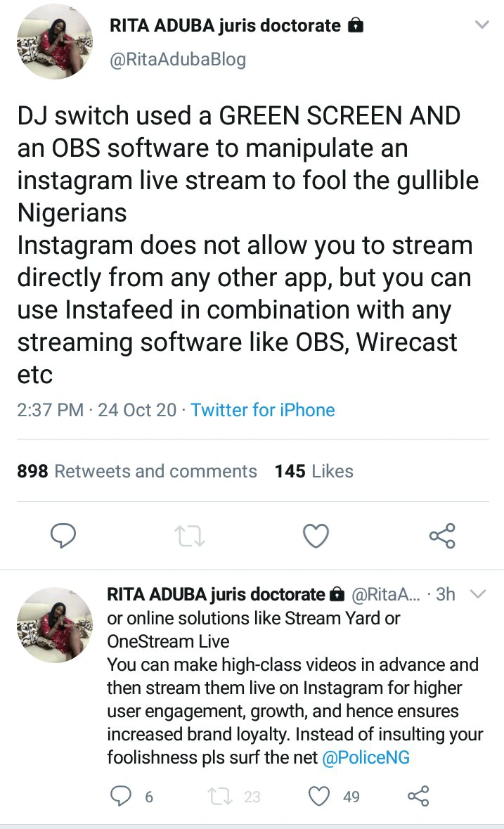Like the main DJ switch tweet
504x829 pixels.
(316, 536)
